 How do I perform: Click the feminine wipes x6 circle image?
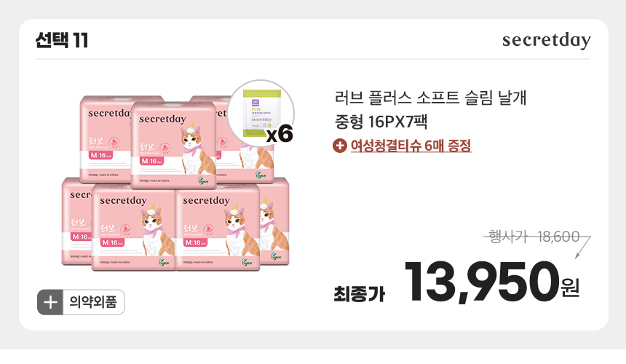[x=261, y=113]
